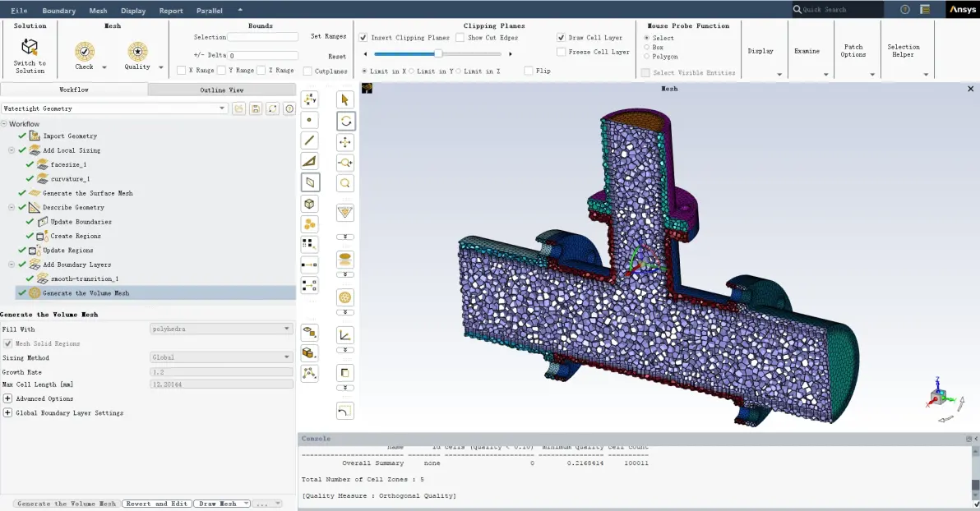
Task: Uncheck Insert Clipping Planes checkbox
Action: pyautogui.click(x=363, y=38)
